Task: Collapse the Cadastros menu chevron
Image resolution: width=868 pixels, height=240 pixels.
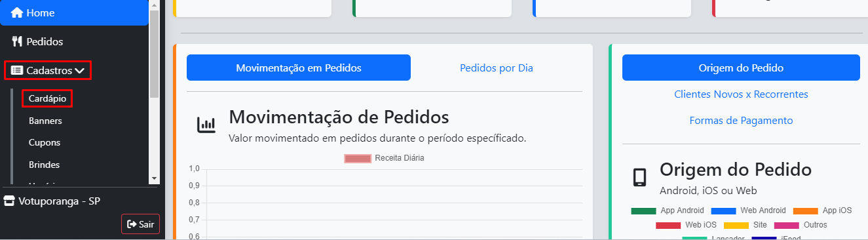Action: point(80,70)
